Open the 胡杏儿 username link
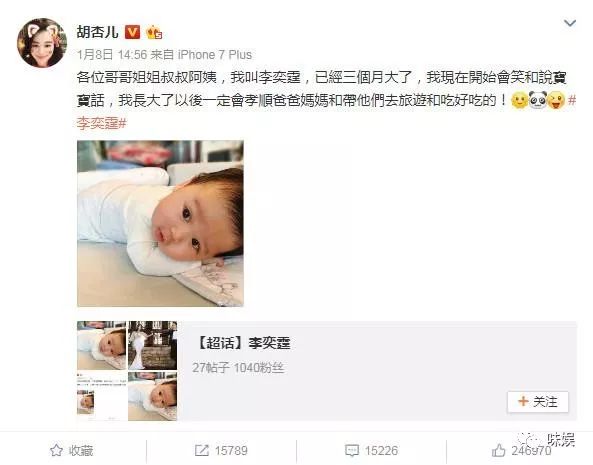The height and width of the screenshot is (465, 593). 98,32
